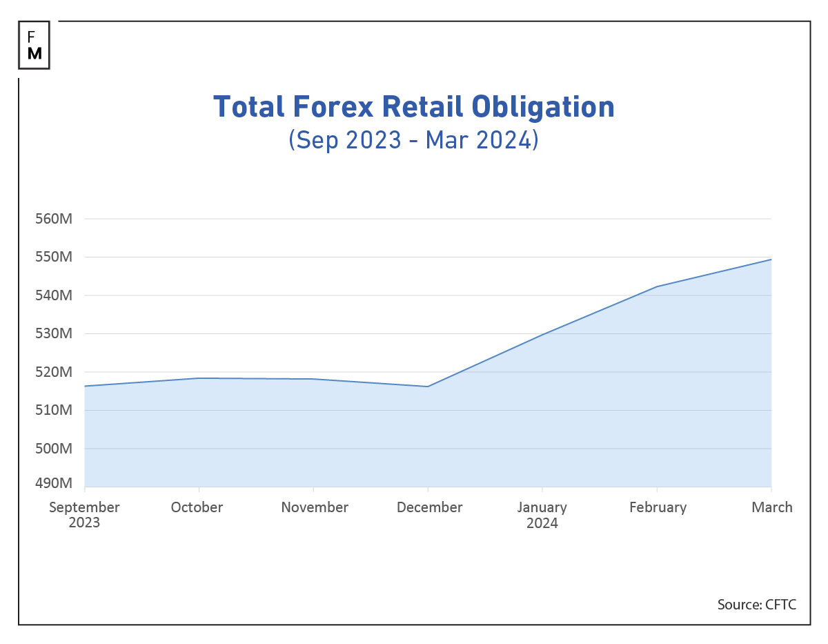Click the chart line start at September
Screen dimensions: 828x644
click(84, 386)
